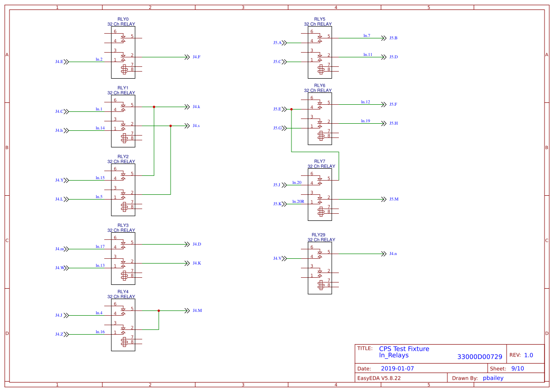Click the junction dot above RLY2
554x392 pixels.
[154, 107]
